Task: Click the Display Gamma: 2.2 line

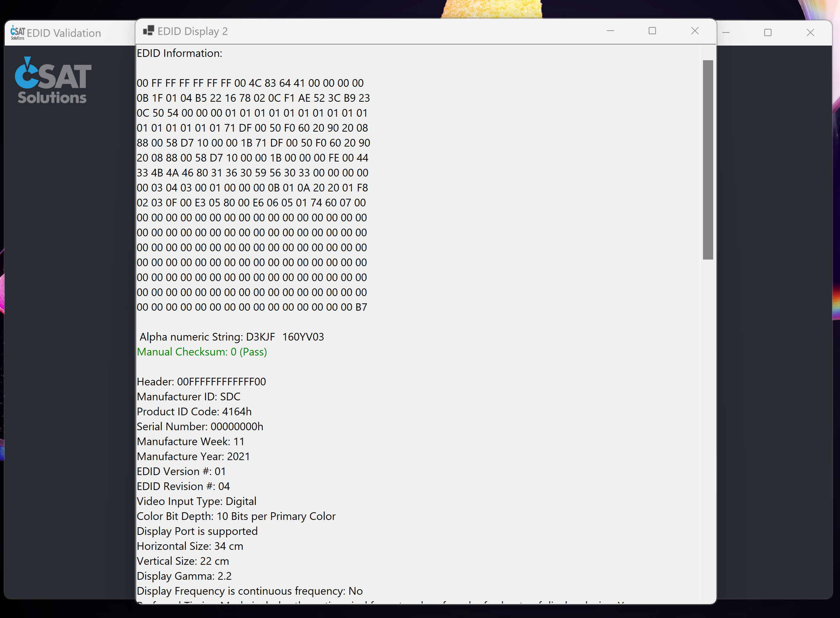Action: coord(184,576)
